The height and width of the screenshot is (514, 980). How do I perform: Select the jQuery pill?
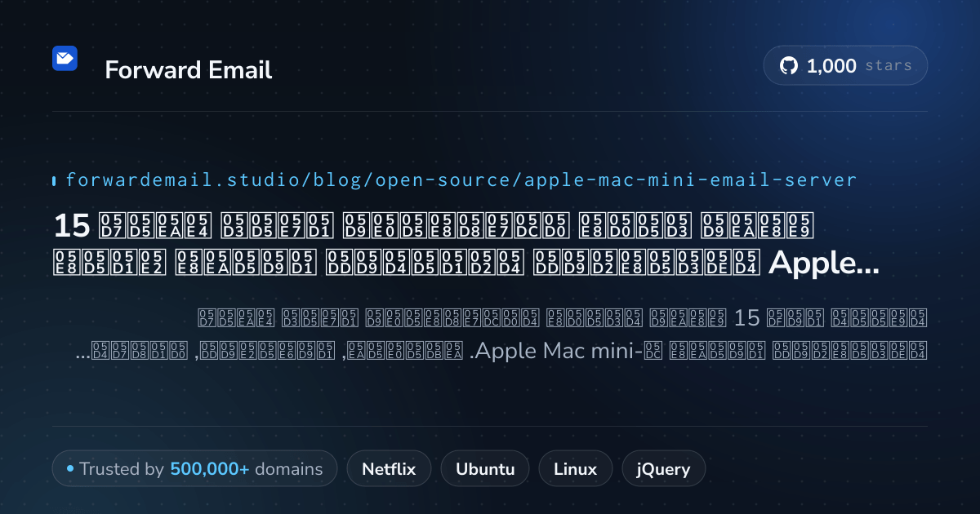tap(663, 469)
